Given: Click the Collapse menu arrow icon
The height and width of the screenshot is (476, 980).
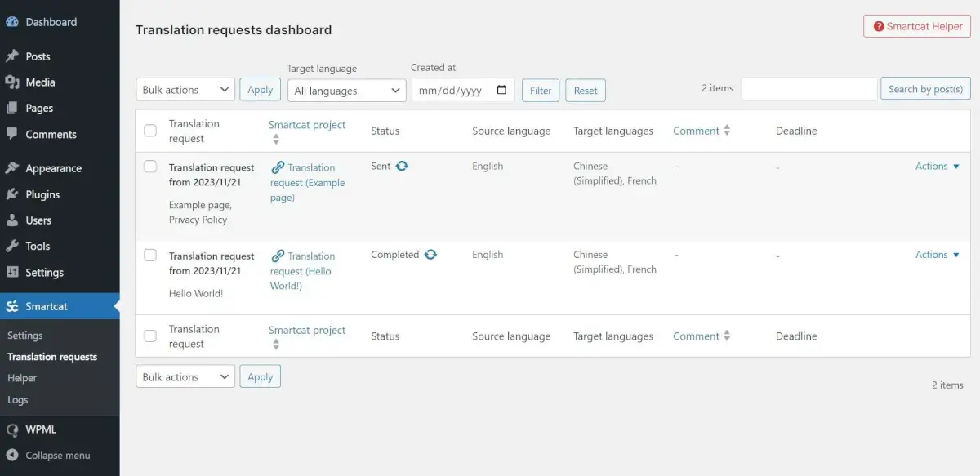Looking at the screenshot, I should tap(12, 456).
